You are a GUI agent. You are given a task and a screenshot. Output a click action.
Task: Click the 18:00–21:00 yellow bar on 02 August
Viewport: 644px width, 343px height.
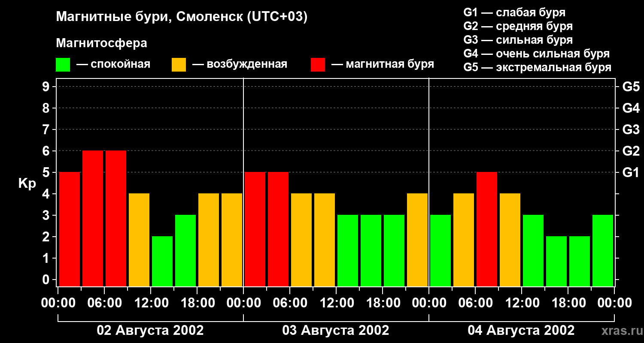pyautogui.click(x=209, y=240)
